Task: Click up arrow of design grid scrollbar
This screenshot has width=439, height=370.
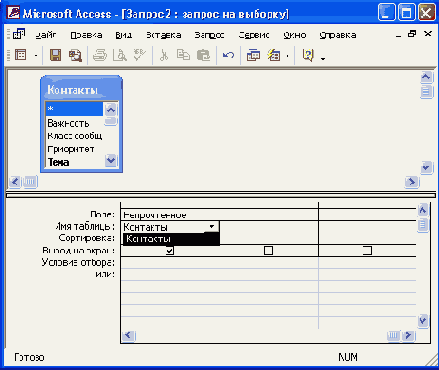Action: tap(423, 210)
